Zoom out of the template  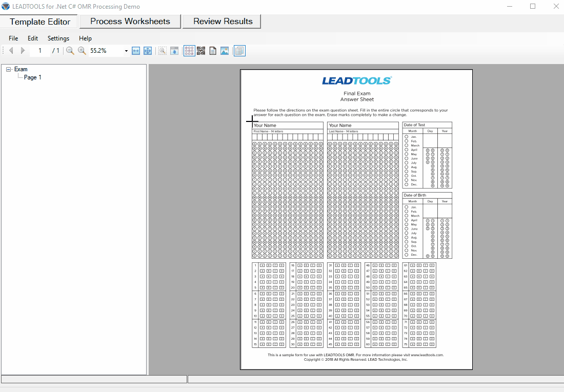coord(70,50)
